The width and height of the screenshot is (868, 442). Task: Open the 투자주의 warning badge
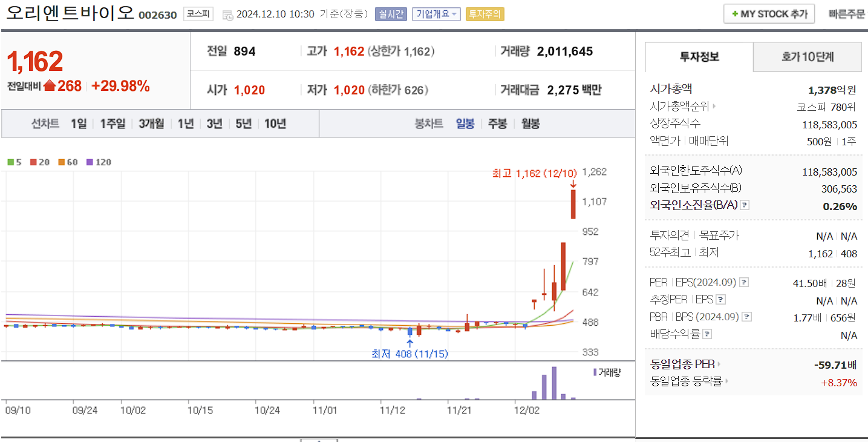[484, 13]
